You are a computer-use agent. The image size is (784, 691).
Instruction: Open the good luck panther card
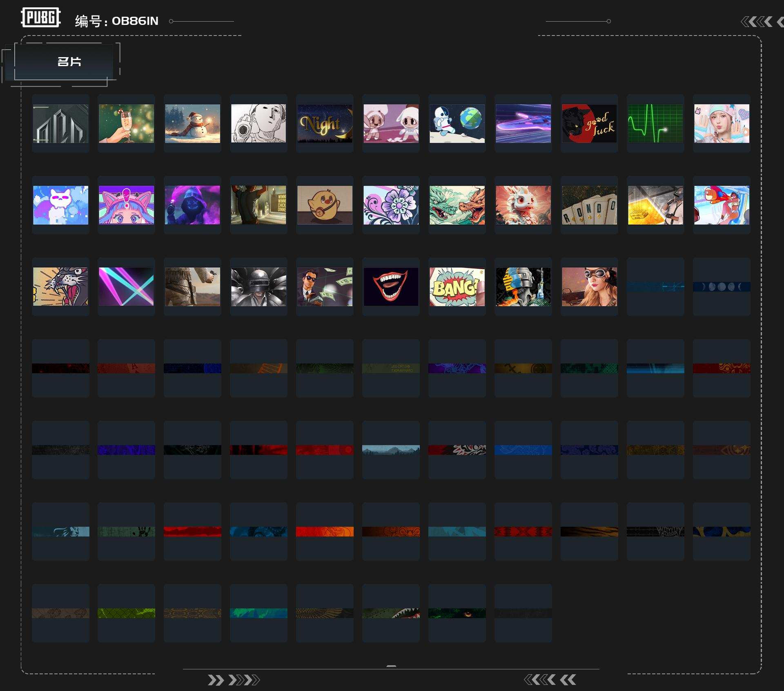(x=589, y=123)
